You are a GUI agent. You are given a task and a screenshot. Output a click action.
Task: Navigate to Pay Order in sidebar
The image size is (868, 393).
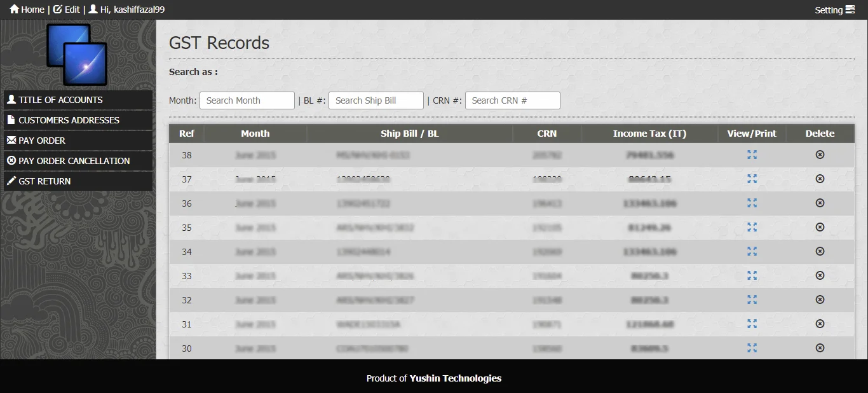point(42,141)
